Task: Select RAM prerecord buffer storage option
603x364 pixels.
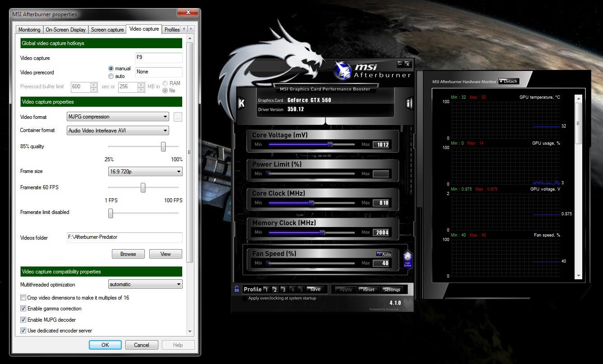Action: pos(166,83)
